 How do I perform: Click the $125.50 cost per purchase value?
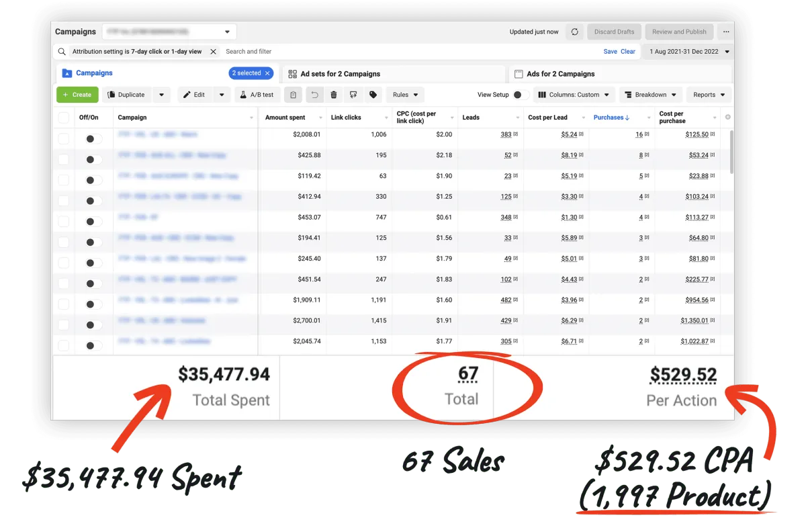pyautogui.click(x=697, y=134)
